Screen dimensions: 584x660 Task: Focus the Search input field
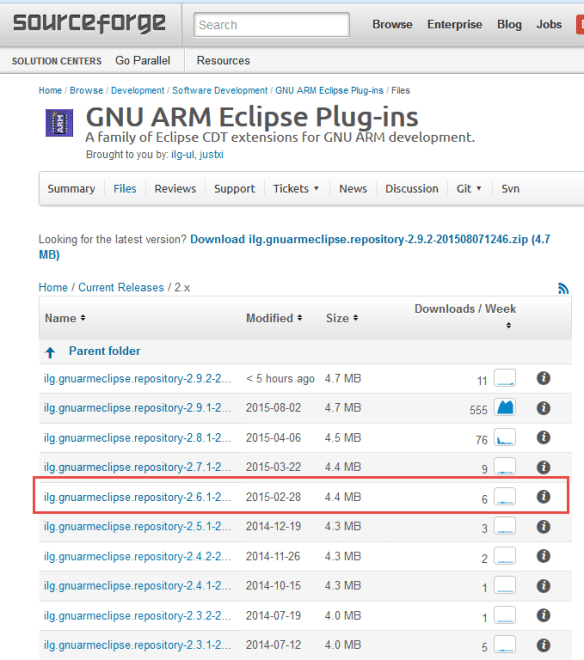(x=272, y=25)
